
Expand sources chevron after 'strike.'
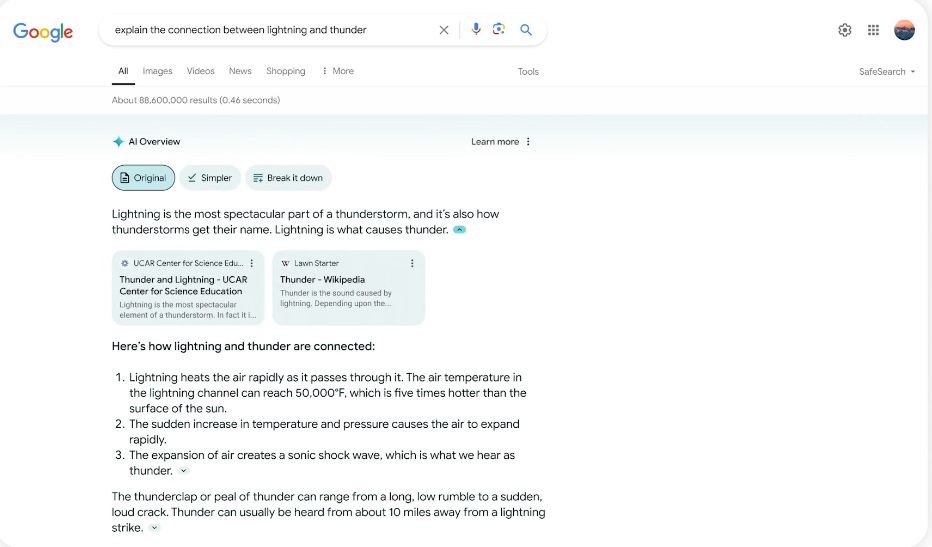154,528
